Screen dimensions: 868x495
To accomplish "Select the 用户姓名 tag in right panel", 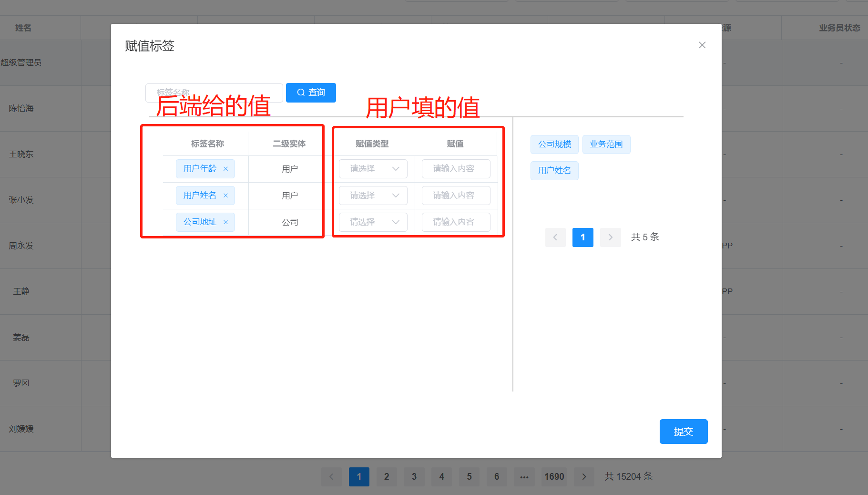I will pos(554,171).
